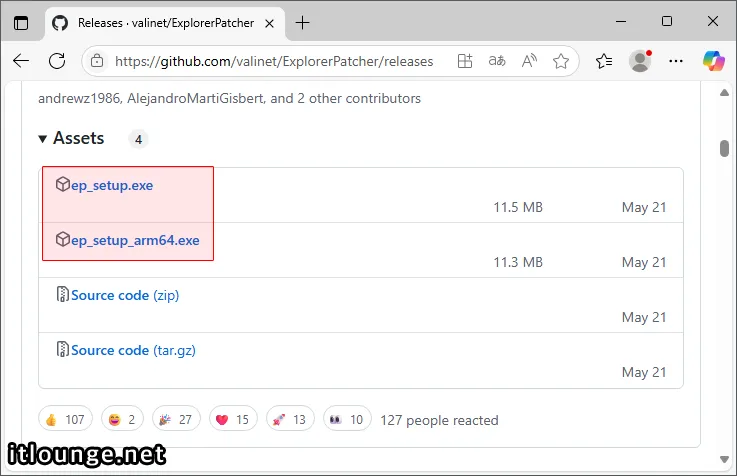The image size is (737, 476).
Task: Open the user profile icon
Action: (x=640, y=61)
